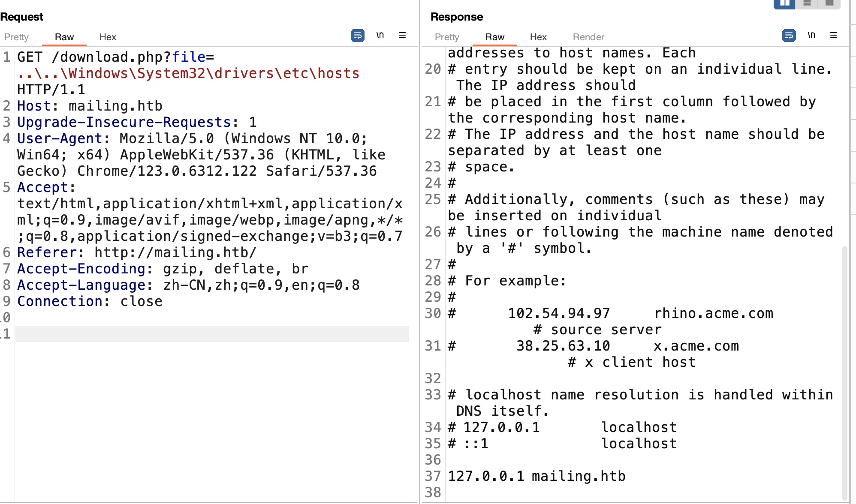856x504 pixels.
Task: Click the Host header line in request
Action: [90, 106]
